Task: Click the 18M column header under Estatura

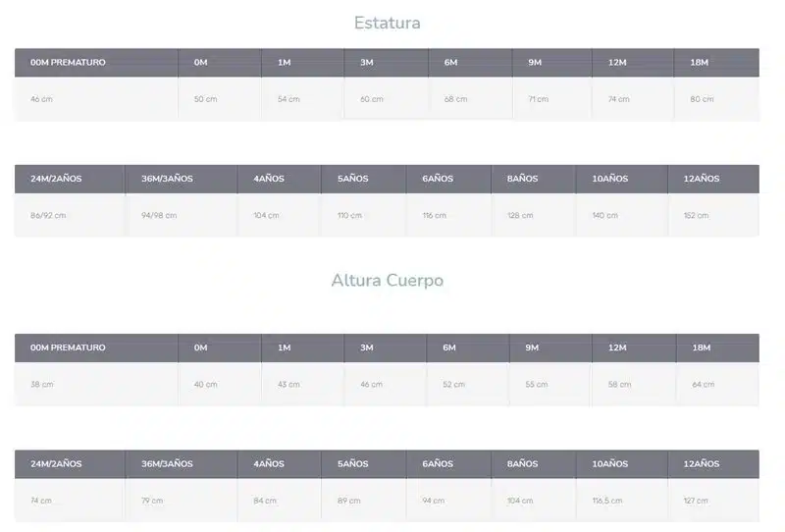Action: [x=699, y=63]
